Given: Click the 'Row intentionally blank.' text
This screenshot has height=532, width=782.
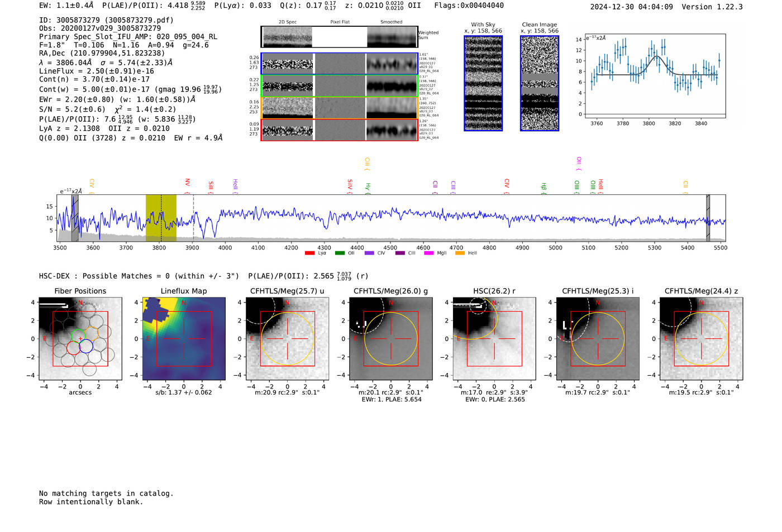Looking at the screenshot, I should 91,502.
